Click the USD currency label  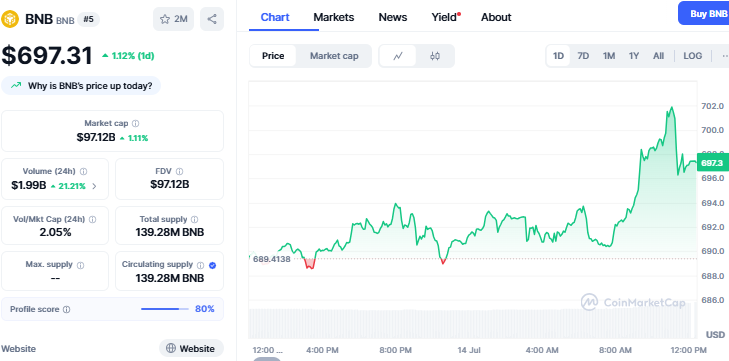[x=715, y=334]
